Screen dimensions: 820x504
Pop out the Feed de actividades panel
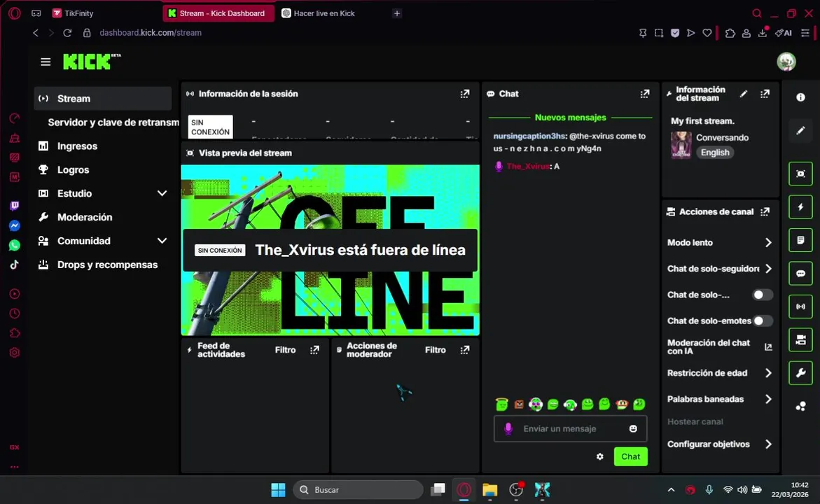314,350
